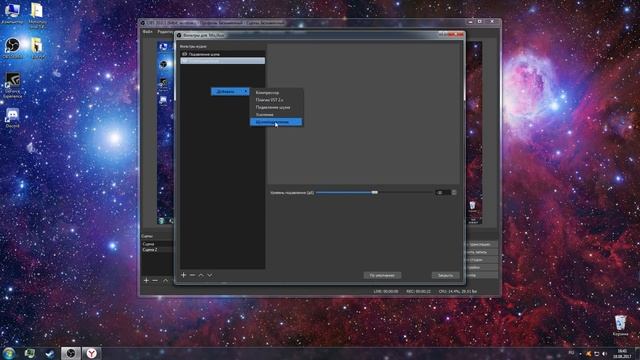Choose the highlighted Noise Gate menu entry
The width and height of the screenshot is (640, 360).
(x=276, y=122)
